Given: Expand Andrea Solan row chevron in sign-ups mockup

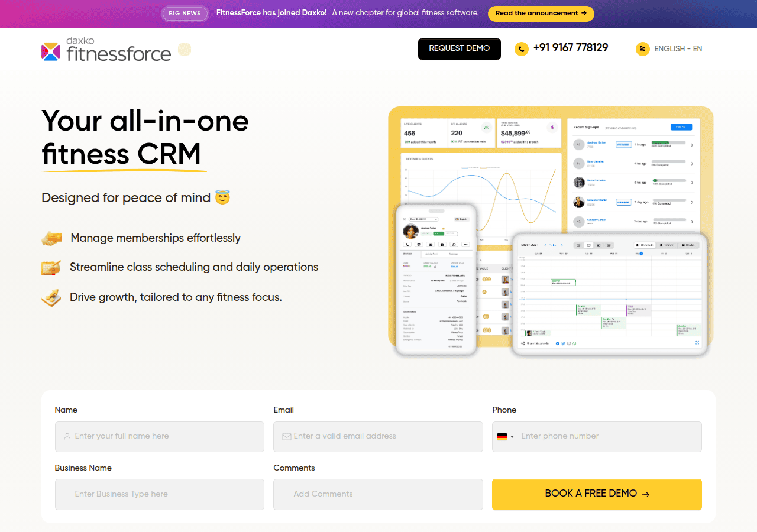Looking at the screenshot, I should click(x=692, y=145).
